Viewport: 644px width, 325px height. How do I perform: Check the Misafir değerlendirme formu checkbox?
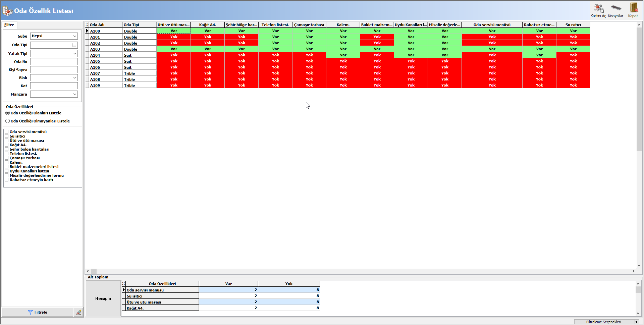pos(6,175)
